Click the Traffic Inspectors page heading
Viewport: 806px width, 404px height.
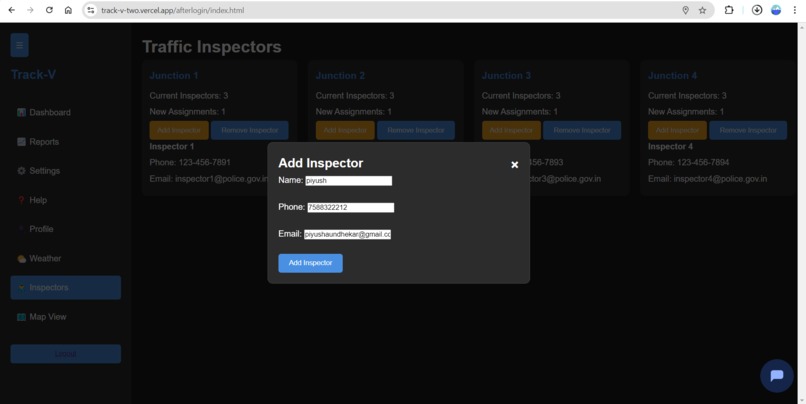[x=212, y=47]
